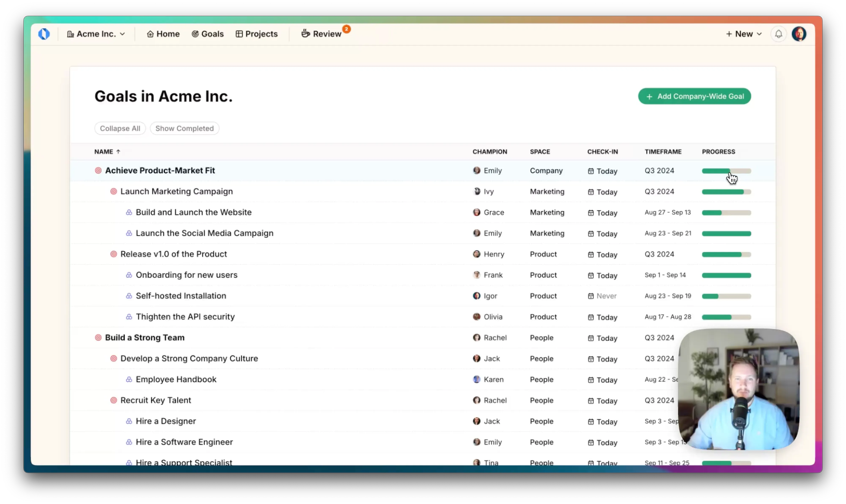This screenshot has width=846, height=504.
Task: Open the Hire a Software Engineer project
Action: [x=184, y=442]
